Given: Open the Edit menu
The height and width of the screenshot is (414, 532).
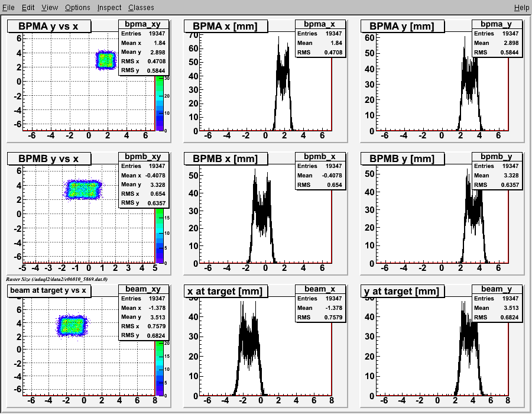Looking at the screenshot, I should (x=28, y=8).
